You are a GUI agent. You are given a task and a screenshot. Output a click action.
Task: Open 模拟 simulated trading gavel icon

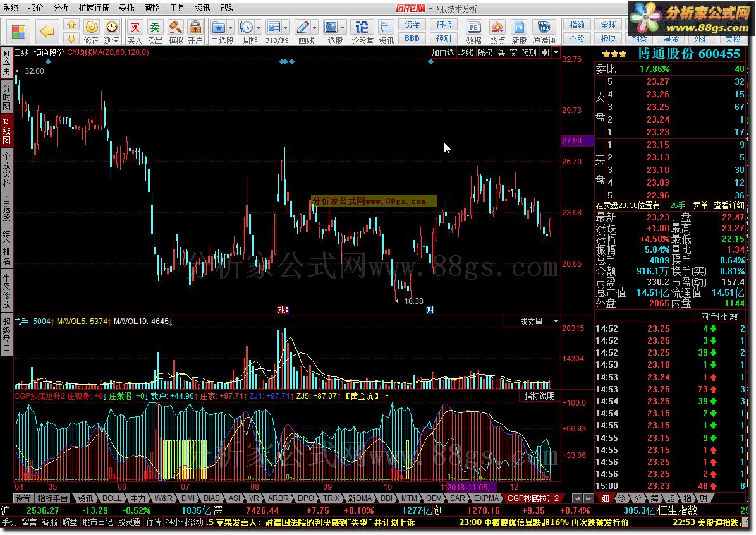click(176, 32)
